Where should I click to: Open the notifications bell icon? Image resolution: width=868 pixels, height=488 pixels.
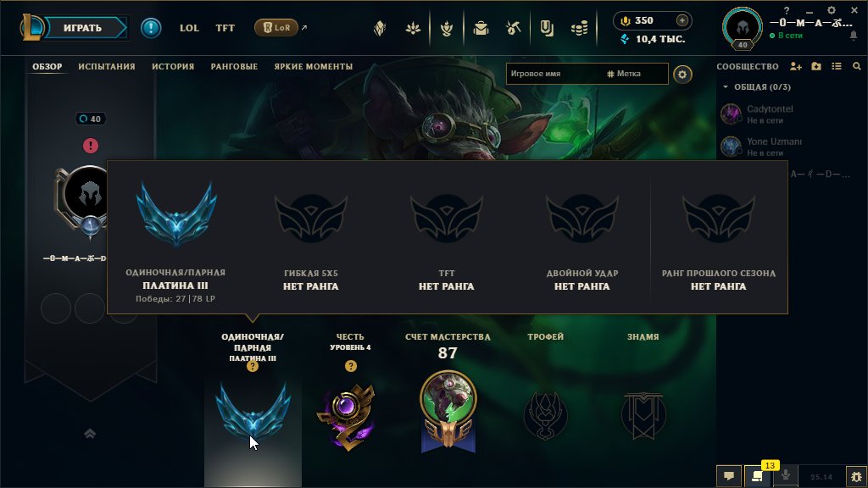pos(853,36)
